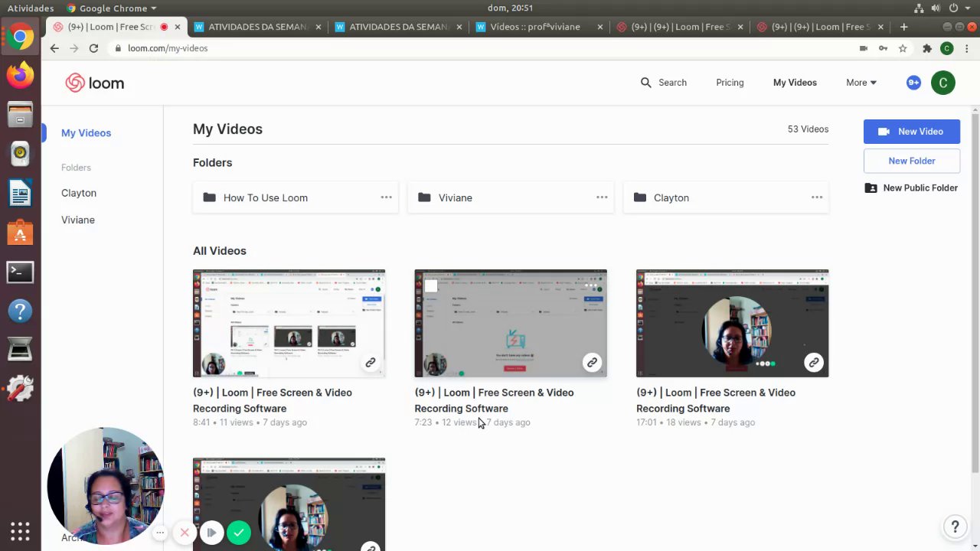The width and height of the screenshot is (980, 551).
Task: Open the 8:41 video thumbnail
Action: tap(289, 323)
